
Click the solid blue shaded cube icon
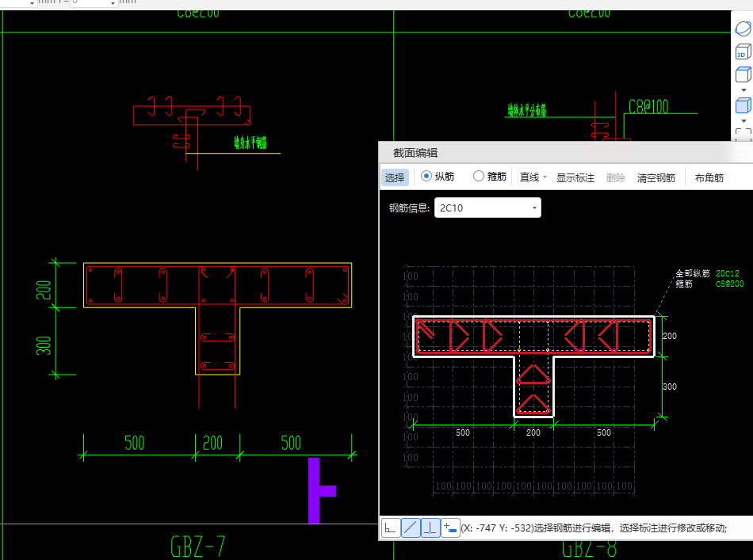(743, 105)
